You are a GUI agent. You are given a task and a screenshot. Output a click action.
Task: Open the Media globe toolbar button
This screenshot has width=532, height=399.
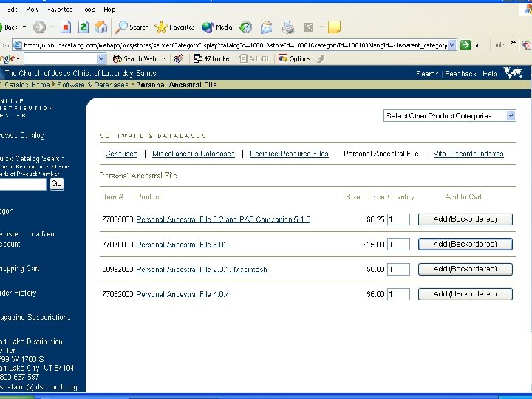point(217,27)
